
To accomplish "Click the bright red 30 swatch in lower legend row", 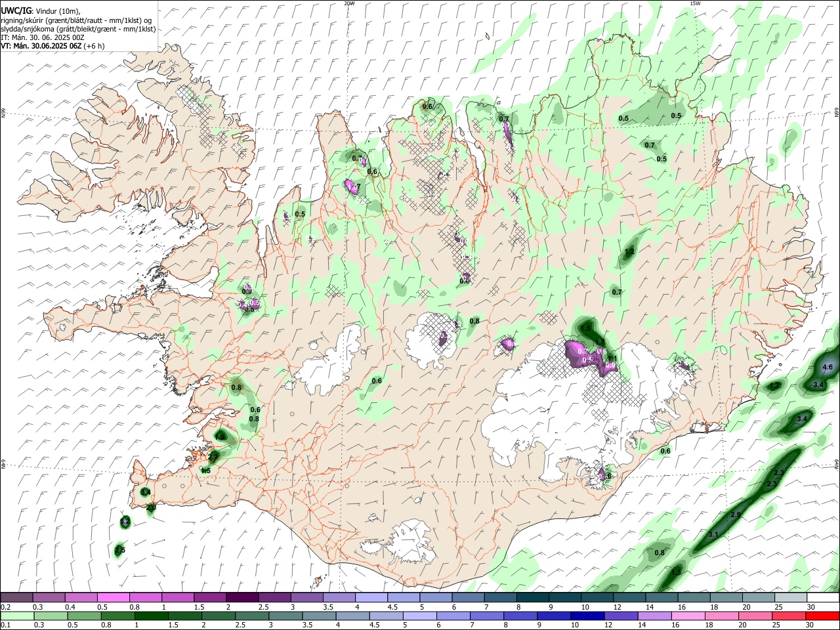I will 823,616.
